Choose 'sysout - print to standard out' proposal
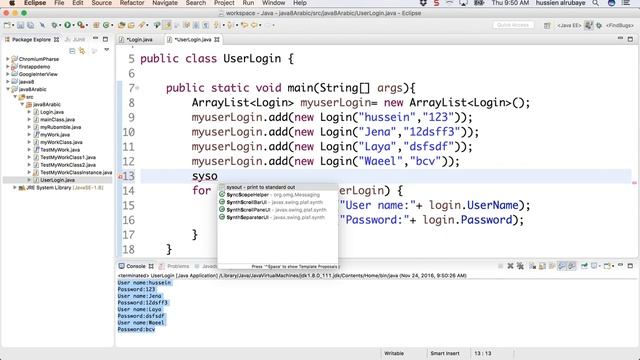The width and height of the screenshot is (640, 360). tap(278, 187)
